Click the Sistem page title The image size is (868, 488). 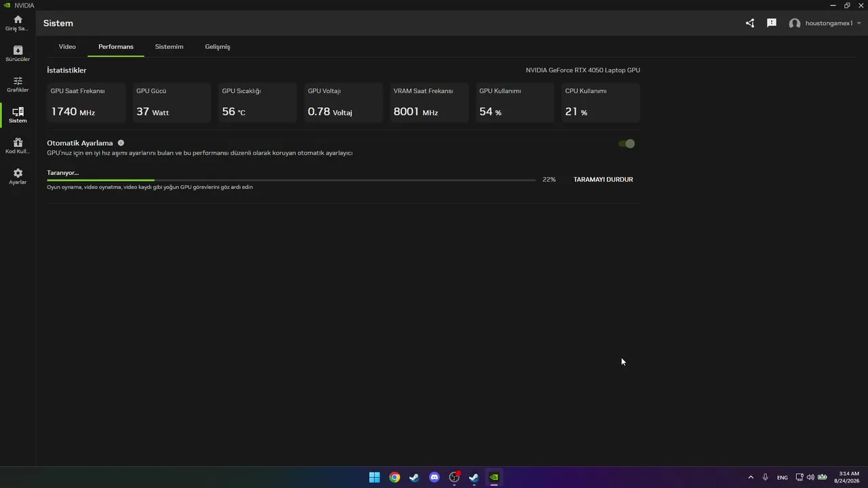58,23
